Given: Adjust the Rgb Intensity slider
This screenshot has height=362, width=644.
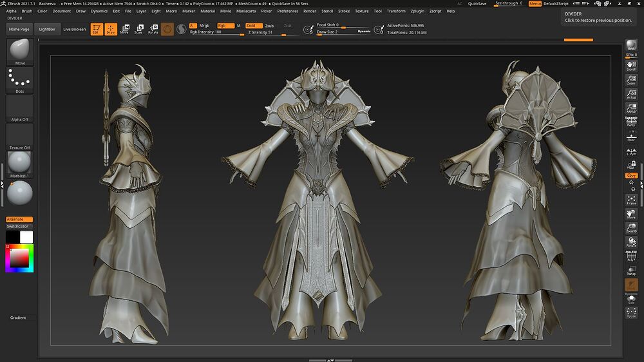Looking at the screenshot, I should [x=217, y=32].
